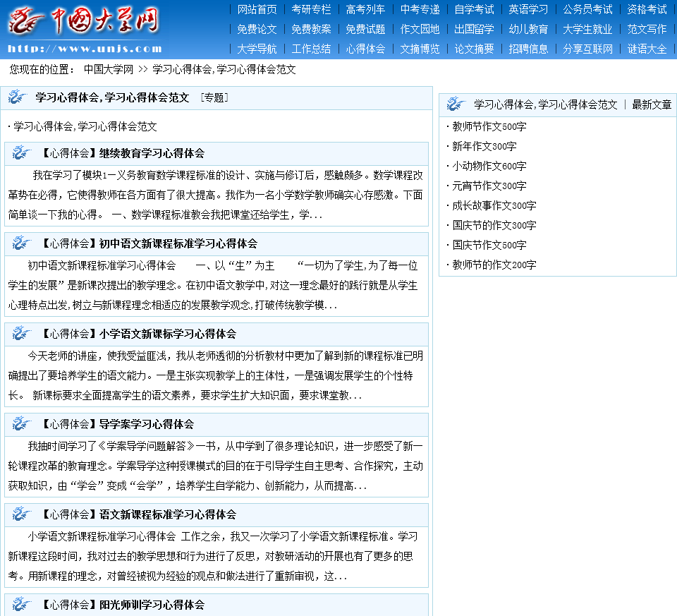Select 工作总结 in navigation
This screenshot has height=616, width=677.
click(x=311, y=49)
